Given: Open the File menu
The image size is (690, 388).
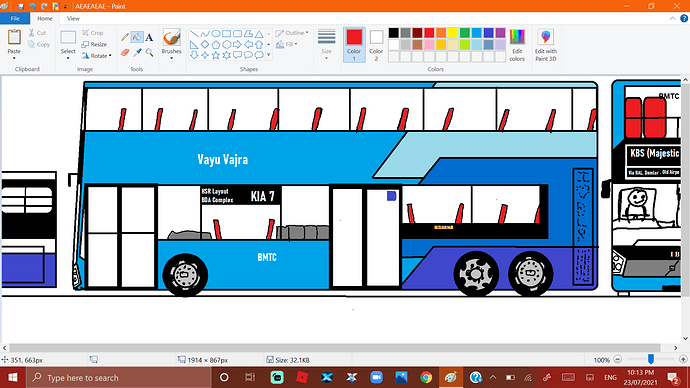Looking at the screenshot, I should click(x=15, y=18).
